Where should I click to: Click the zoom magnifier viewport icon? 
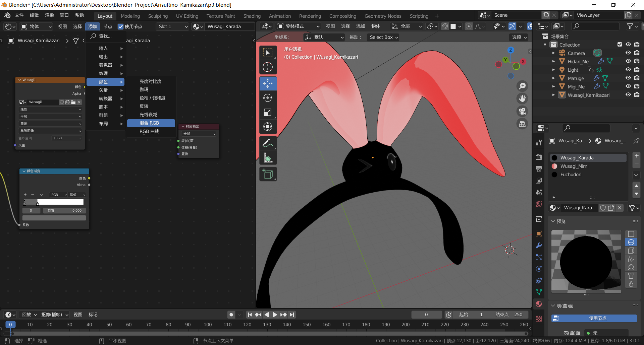pos(522,86)
